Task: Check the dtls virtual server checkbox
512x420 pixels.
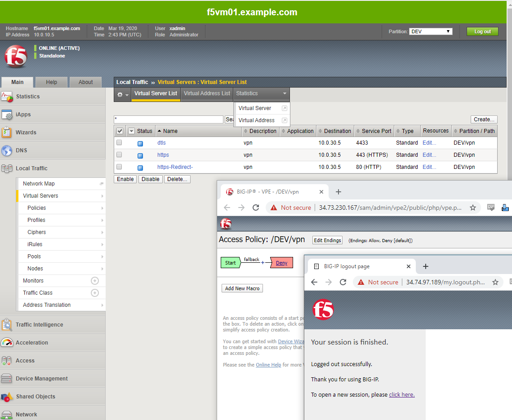Action: (x=119, y=142)
